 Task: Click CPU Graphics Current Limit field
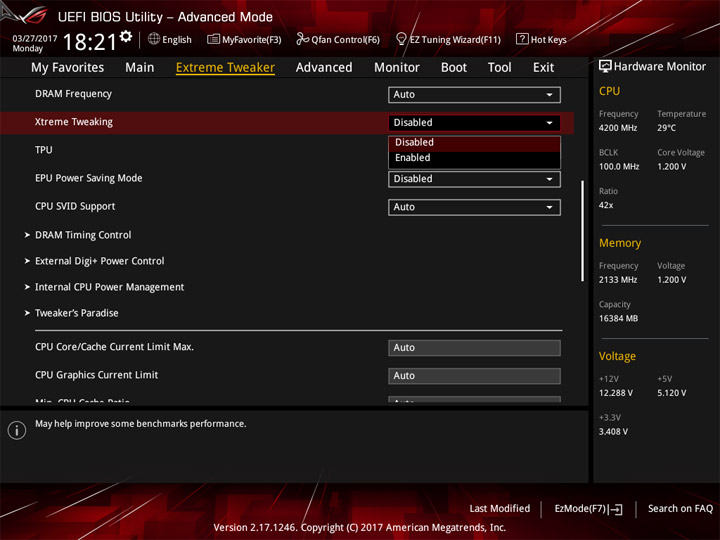[474, 376]
